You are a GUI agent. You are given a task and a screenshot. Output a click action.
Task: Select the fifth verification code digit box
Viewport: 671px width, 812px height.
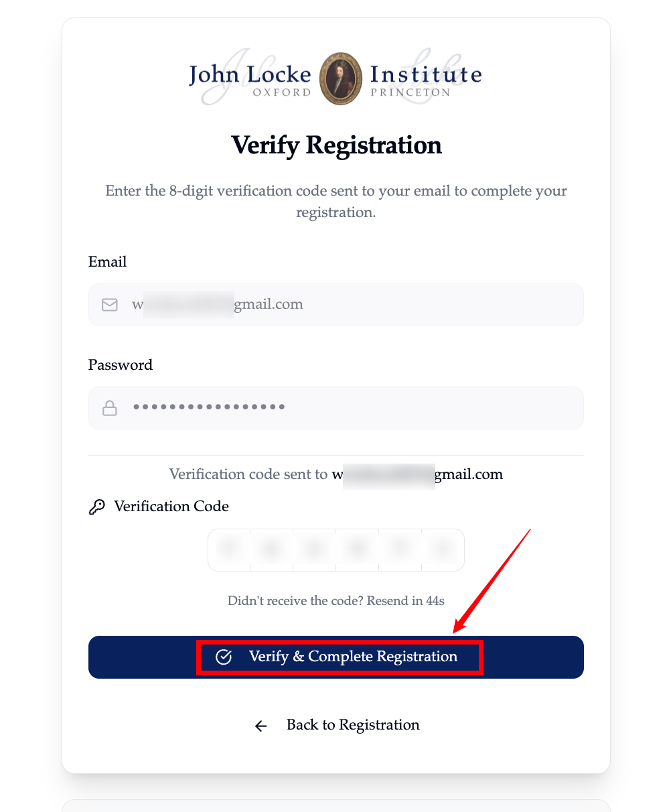pos(400,550)
